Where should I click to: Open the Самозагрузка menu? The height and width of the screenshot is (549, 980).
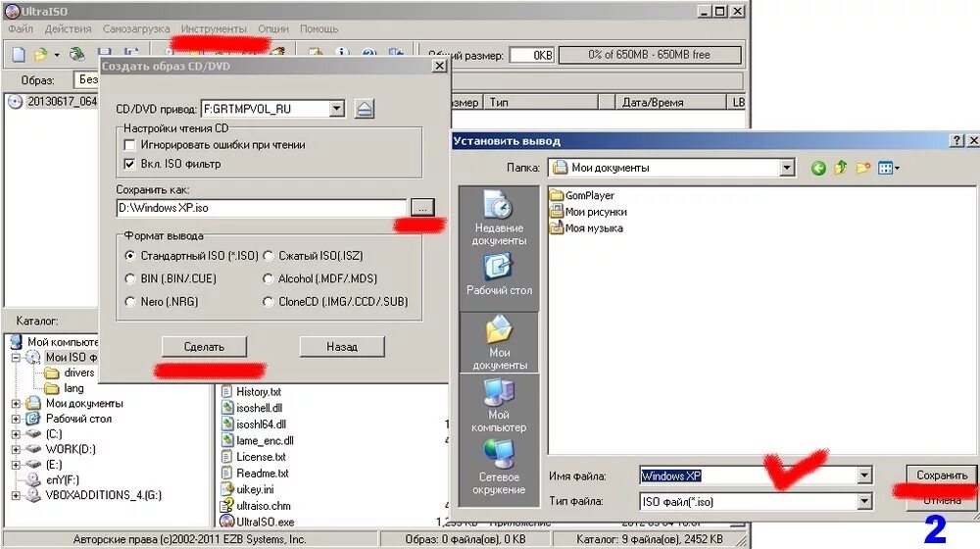136,28
